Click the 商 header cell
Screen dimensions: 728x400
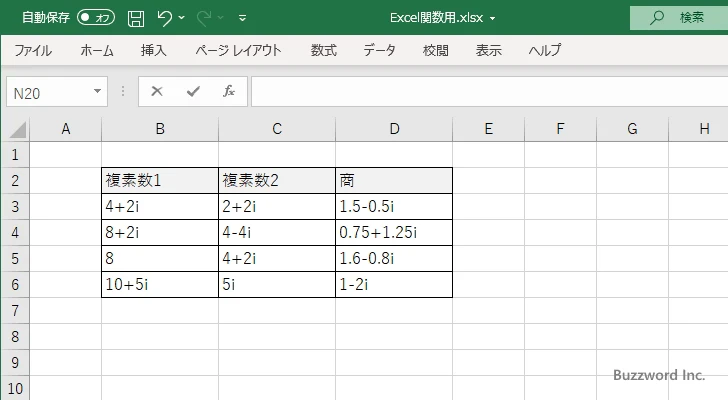tap(394, 181)
